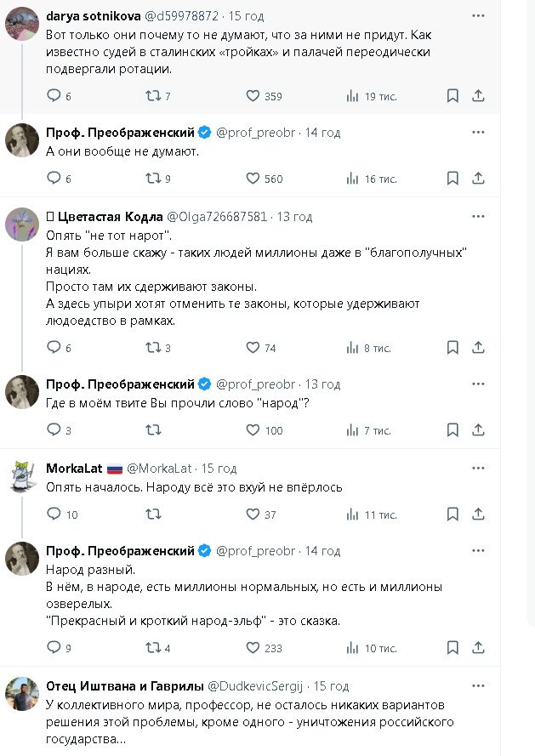Open reply box on tweet with 10 replies
Viewport: 535px width, 756px height.
[x=54, y=514]
